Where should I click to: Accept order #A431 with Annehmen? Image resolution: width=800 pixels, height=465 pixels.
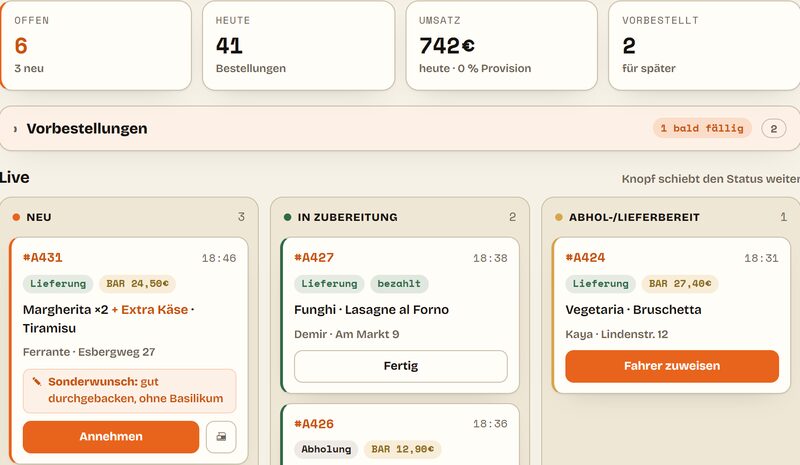(x=111, y=436)
